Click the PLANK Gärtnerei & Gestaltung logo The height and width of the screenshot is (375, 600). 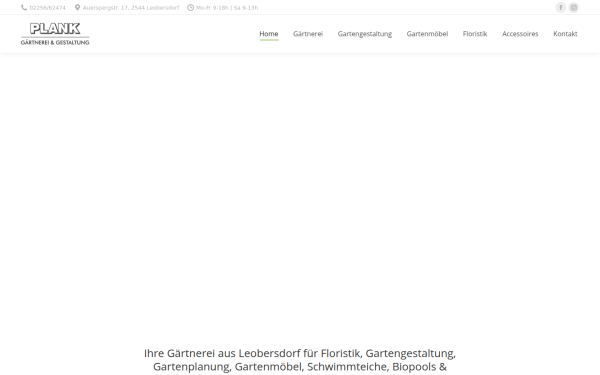pos(55,34)
